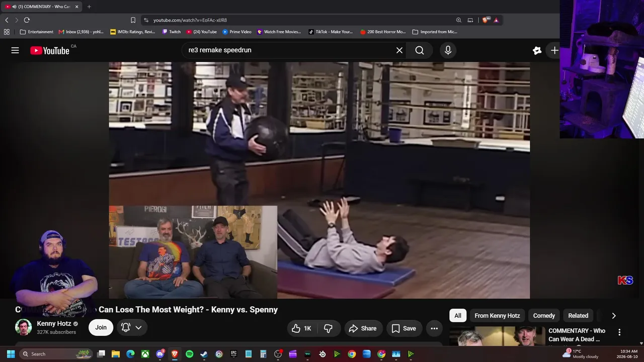Switch to the COMMENTARY browser tab

(41, 7)
